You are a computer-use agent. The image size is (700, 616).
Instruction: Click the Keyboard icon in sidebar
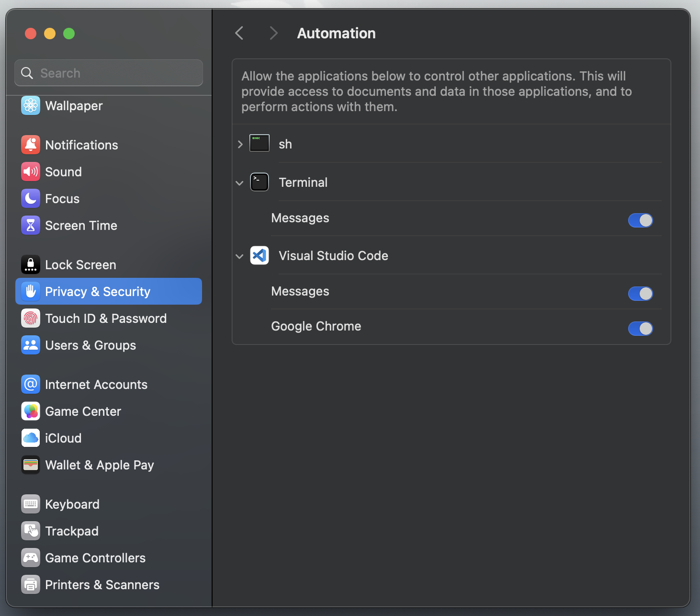tap(31, 504)
